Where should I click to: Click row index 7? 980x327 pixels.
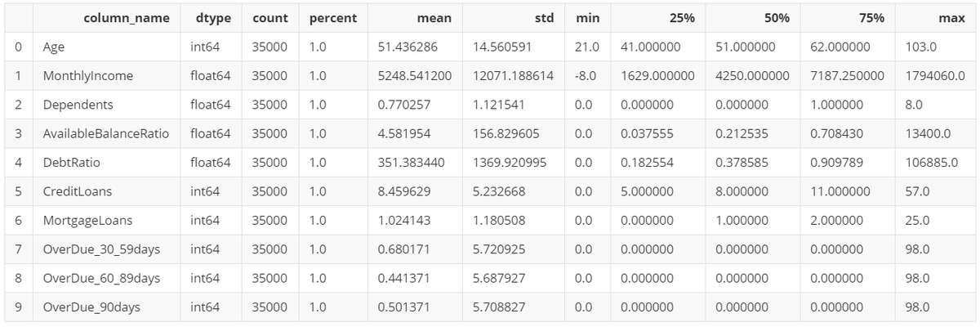(18, 249)
